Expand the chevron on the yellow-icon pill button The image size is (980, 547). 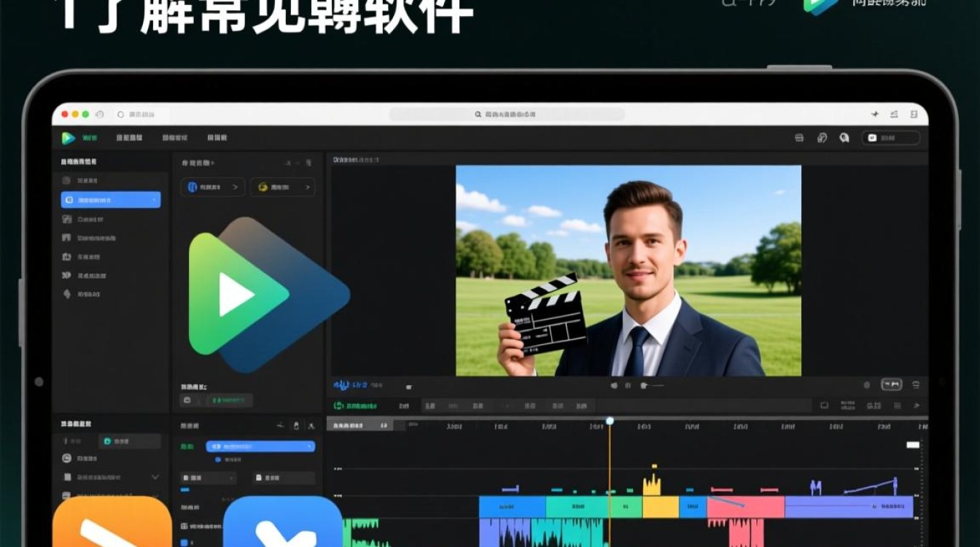308,187
